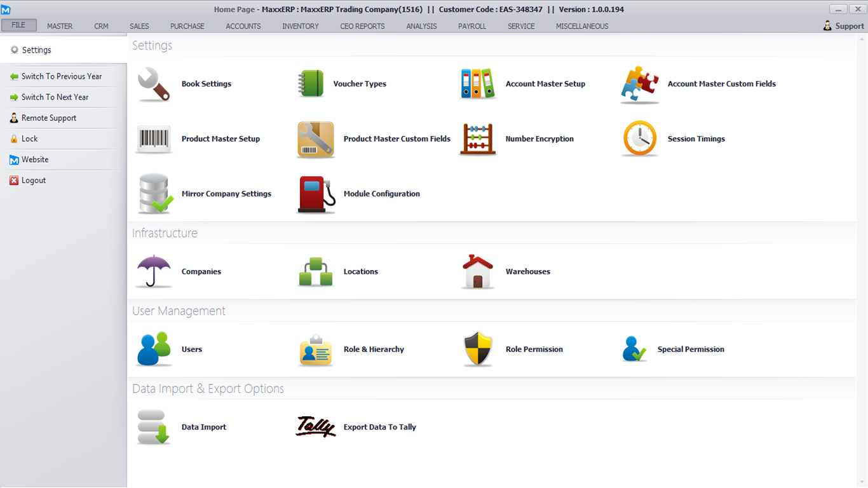Open Companies umbrella icon
The height and width of the screenshot is (488, 868).
[x=154, y=271]
